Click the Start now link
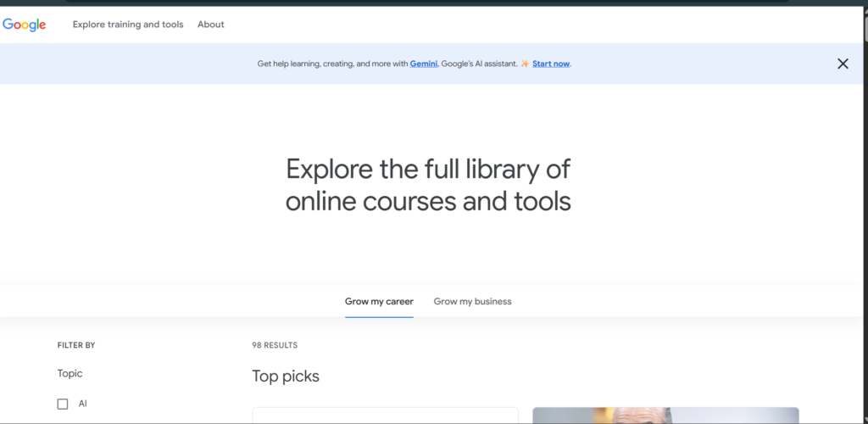Image resolution: width=868 pixels, height=424 pixels. (551, 64)
